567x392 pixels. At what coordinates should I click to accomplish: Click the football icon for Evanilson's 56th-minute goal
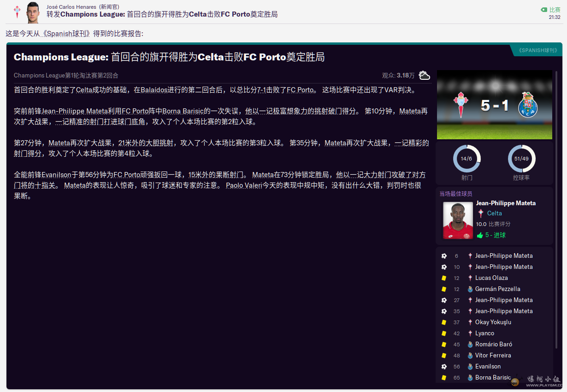point(444,367)
